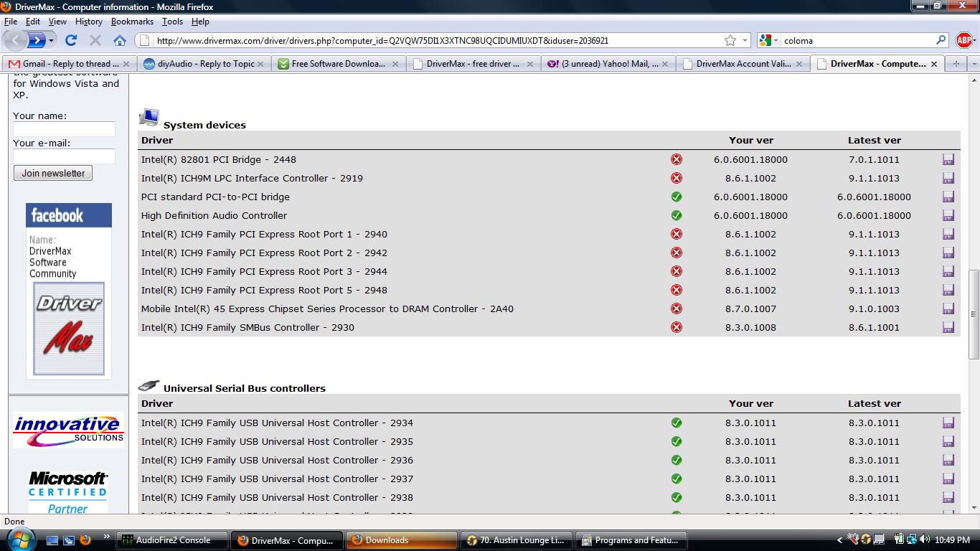Switch to diyAudio - Reply to Topic tab
The height and width of the screenshot is (551, 980).
[203, 64]
